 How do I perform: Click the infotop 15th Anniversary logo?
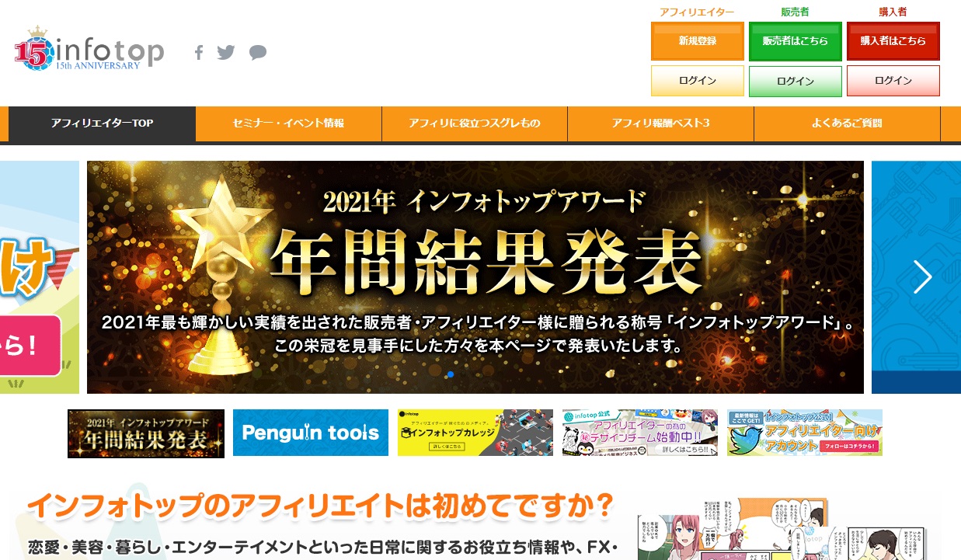pyautogui.click(x=89, y=50)
